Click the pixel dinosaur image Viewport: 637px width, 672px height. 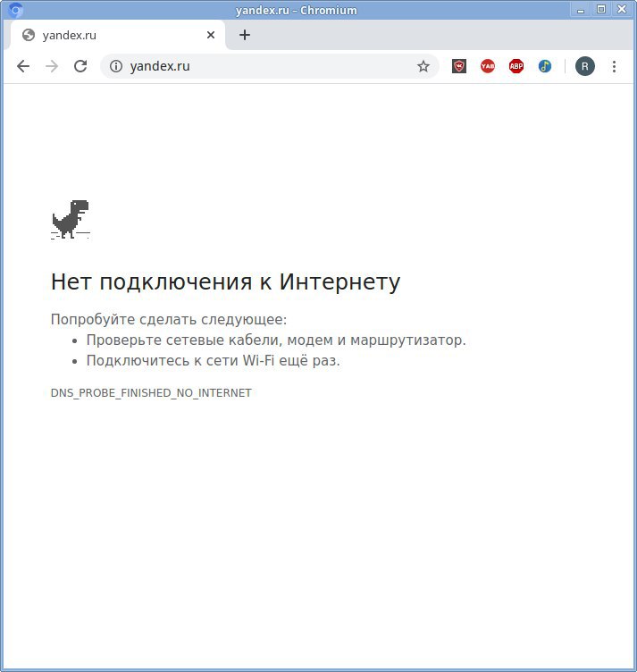point(71,220)
